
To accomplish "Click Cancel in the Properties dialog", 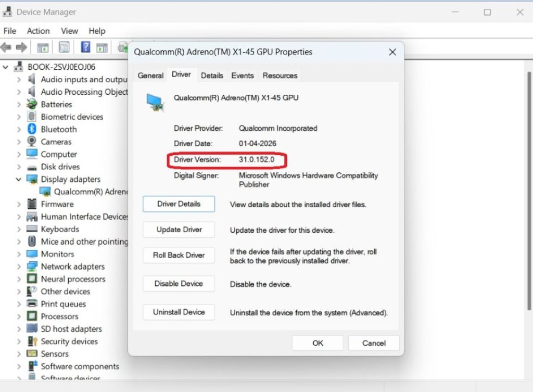I will (374, 343).
